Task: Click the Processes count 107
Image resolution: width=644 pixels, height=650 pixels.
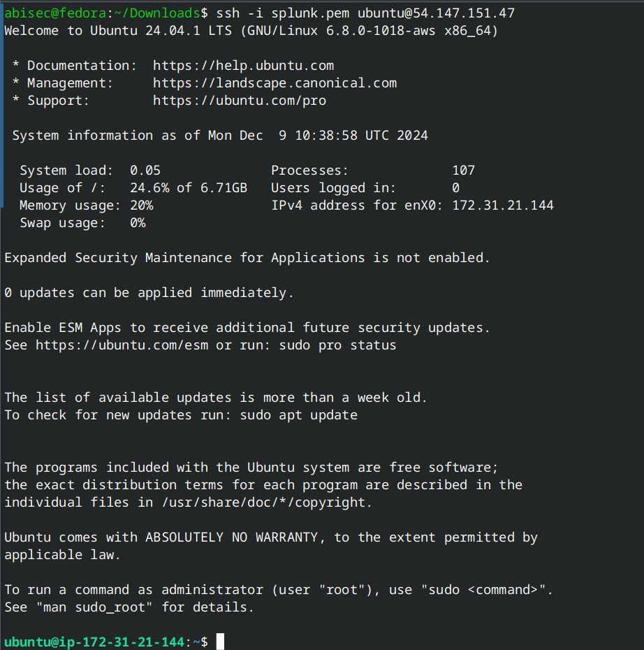Action: [x=463, y=171]
